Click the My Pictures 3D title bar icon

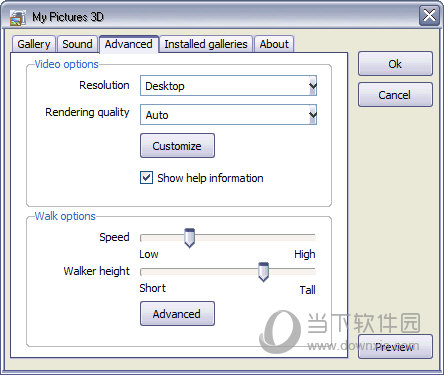pyautogui.click(x=18, y=17)
